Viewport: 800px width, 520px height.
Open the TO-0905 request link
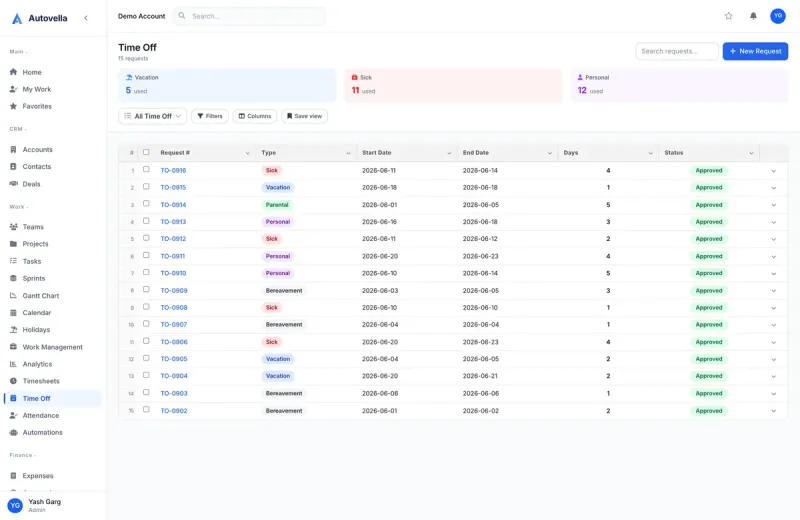174,359
